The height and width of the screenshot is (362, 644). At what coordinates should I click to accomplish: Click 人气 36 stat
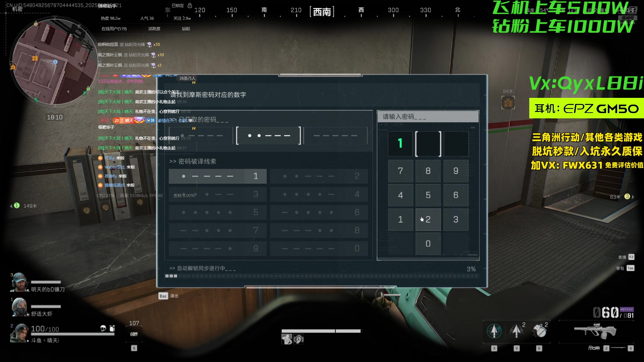click(x=147, y=18)
